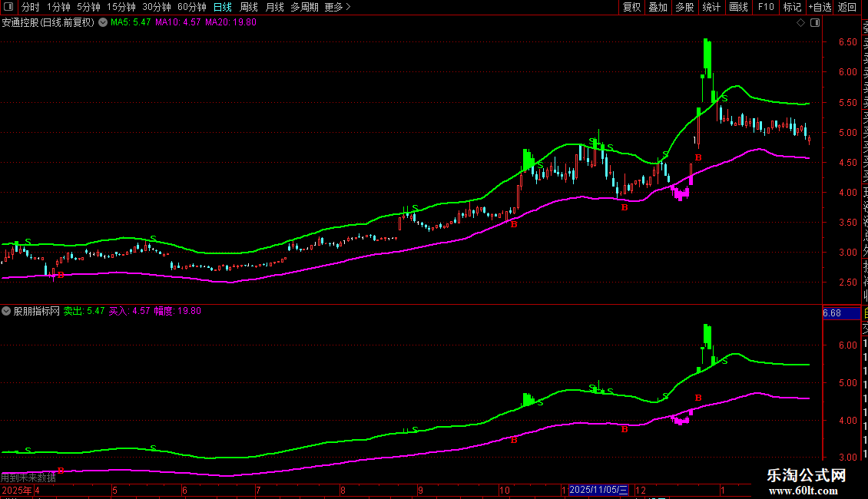This screenshot has height=499, width=868.
Task: Open the 多股 multi-stock view
Action: point(684,7)
